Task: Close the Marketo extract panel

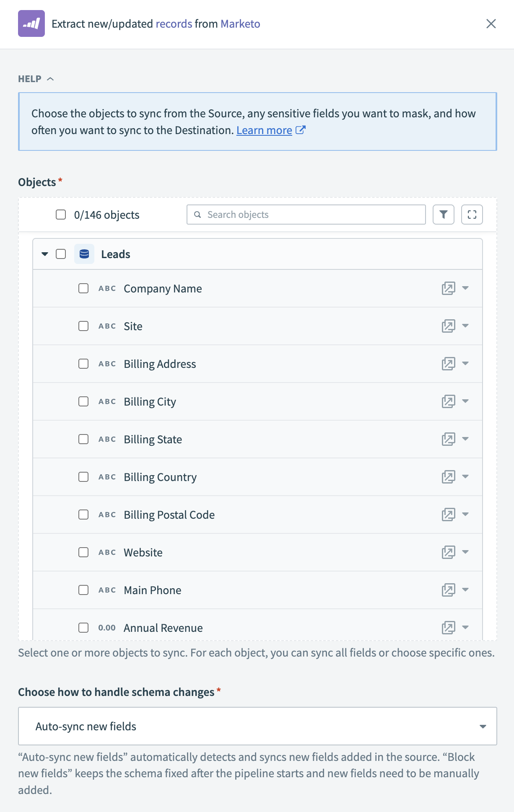Action: pyautogui.click(x=491, y=23)
